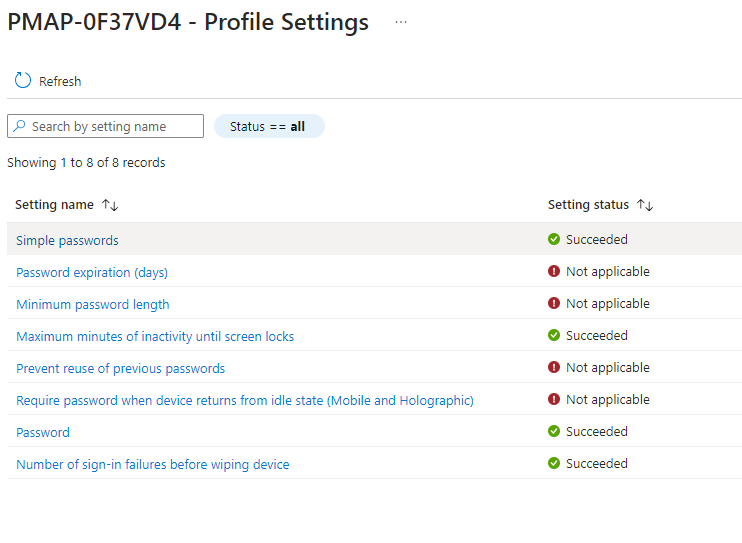Open the Simple passwords setting
The image size is (742, 543).
point(67,241)
